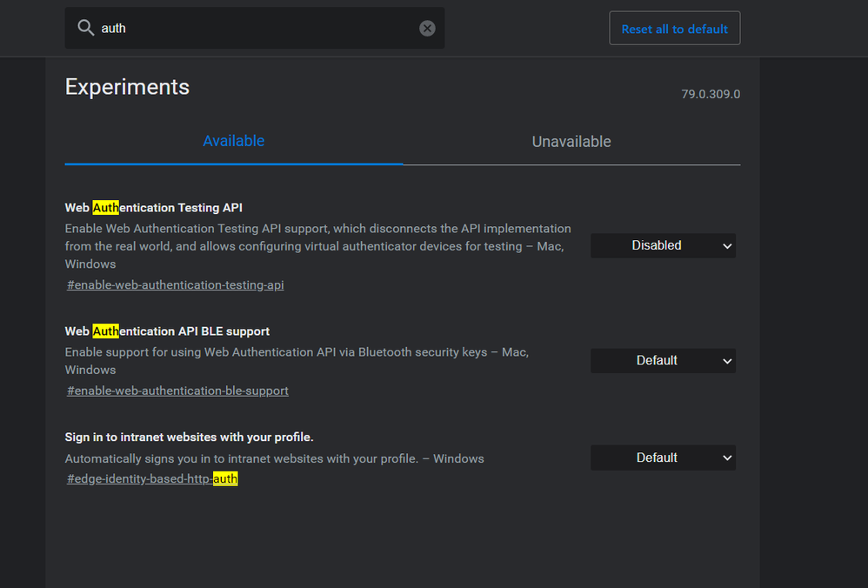The height and width of the screenshot is (588, 868).
Task: Open the Unavailable tab
Action: click(571, 142)
